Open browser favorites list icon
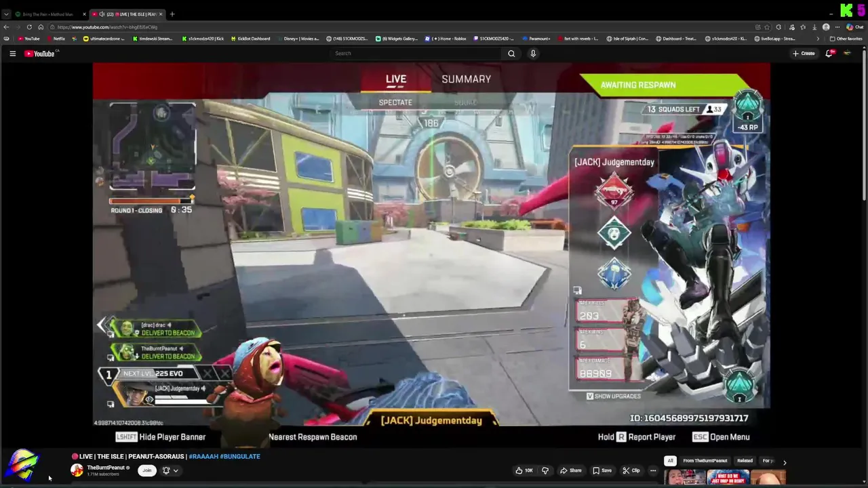The image size is (868, 488). click(803, 27)
